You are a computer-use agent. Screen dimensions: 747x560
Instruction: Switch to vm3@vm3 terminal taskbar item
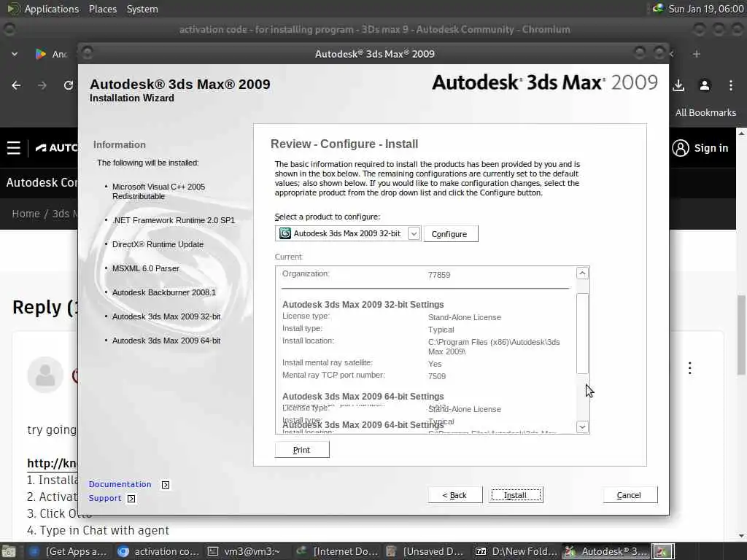244,551
